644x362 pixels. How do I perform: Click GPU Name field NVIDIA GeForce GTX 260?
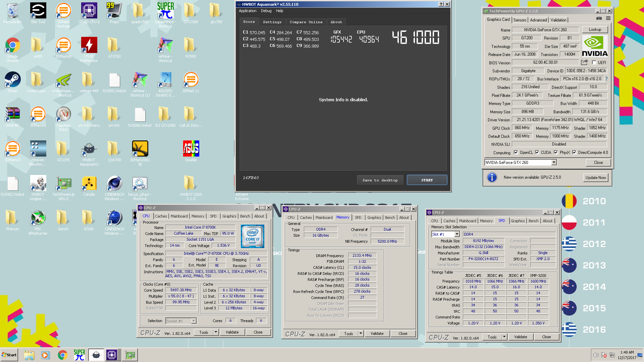[545, 30]
